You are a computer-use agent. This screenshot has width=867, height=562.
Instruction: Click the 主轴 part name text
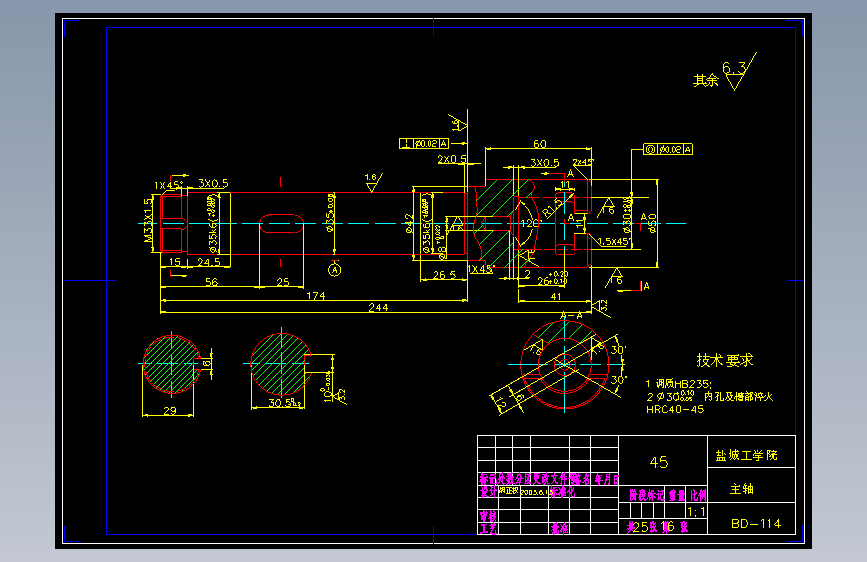[741, 489]
